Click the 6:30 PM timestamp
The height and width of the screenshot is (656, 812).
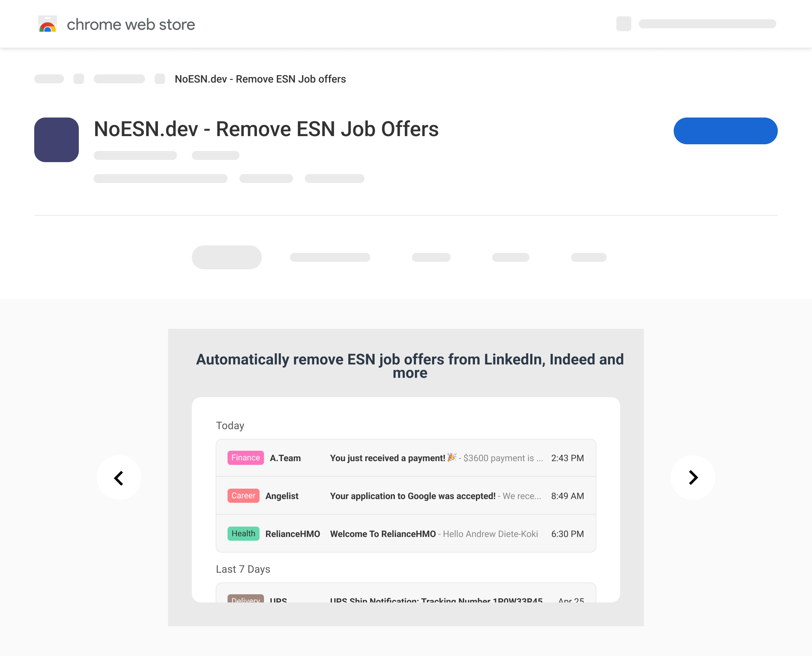point(567,534)
